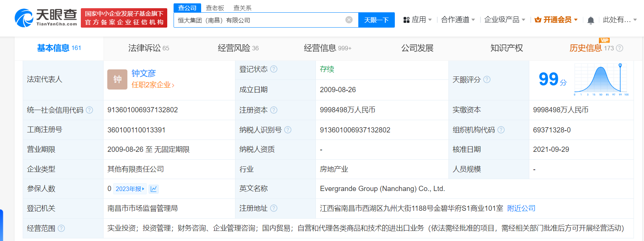Click help icon beside 经营范围
The width and height of the screenshot is (644, 241).
[61, 228]
